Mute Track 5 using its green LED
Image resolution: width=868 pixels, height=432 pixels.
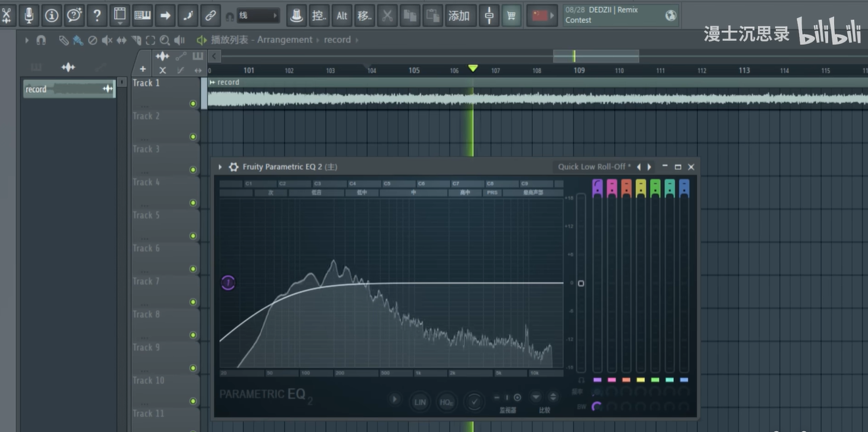tap(193, 236)
